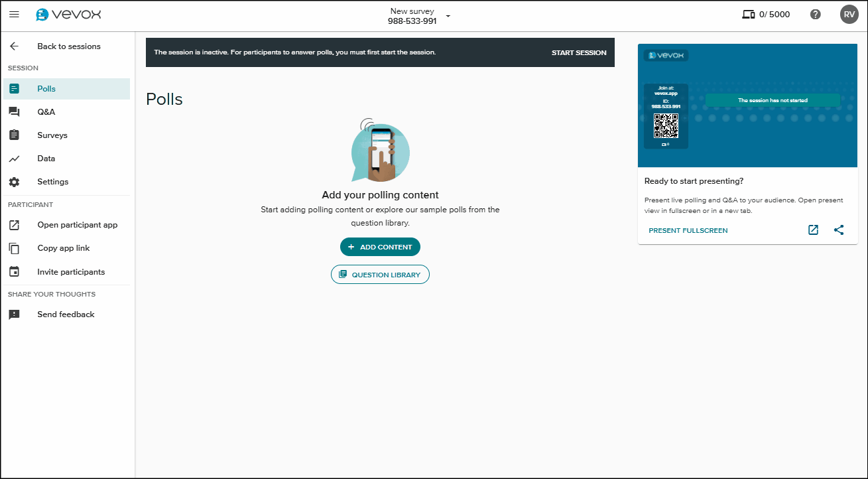The height and width of the screenshot is (479, 868).
Task: Open the Polls section icon in sidebar
Action: click(x=15, y=88)
